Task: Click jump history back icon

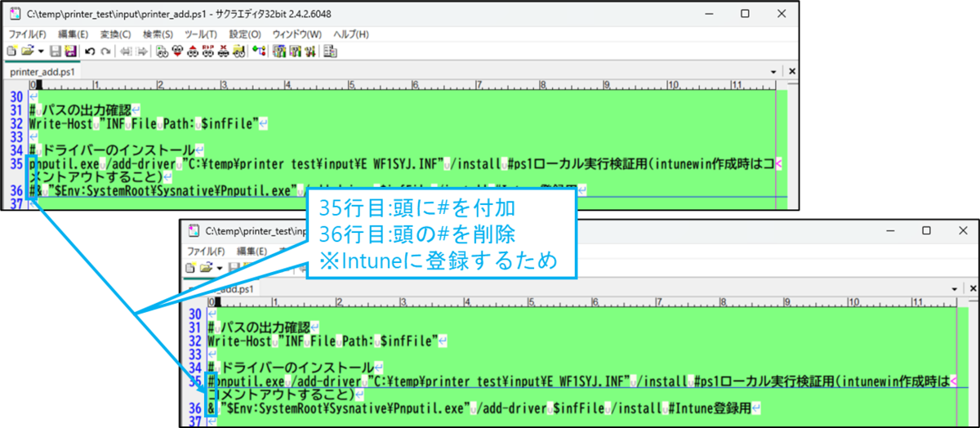Action: point(125,51)
